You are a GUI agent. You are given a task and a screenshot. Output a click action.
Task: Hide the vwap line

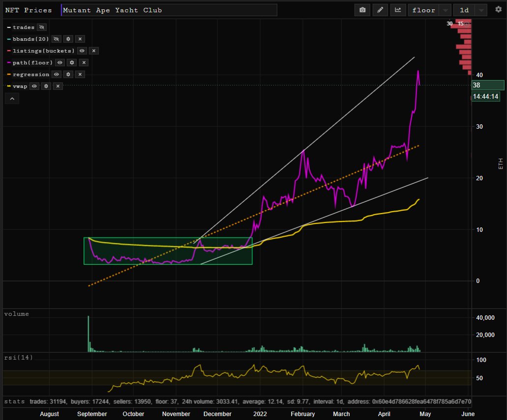coord(34,86)
